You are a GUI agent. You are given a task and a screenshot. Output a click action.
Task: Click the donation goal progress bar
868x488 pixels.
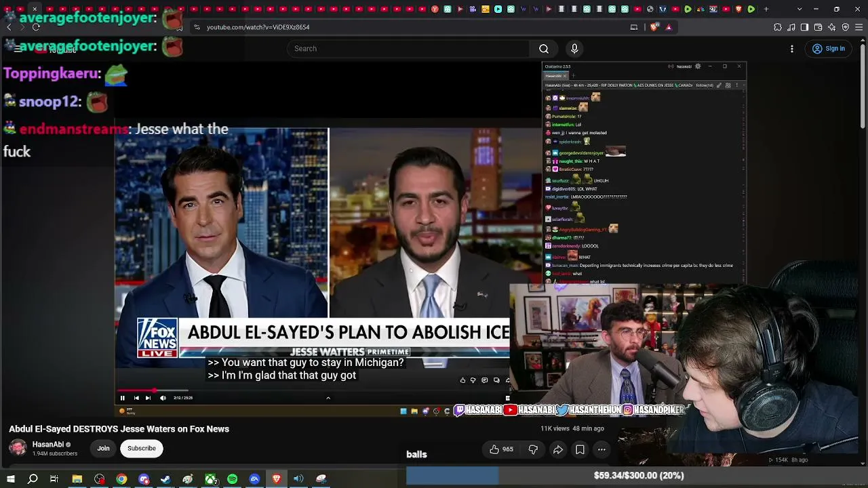(x=637, y=476)
